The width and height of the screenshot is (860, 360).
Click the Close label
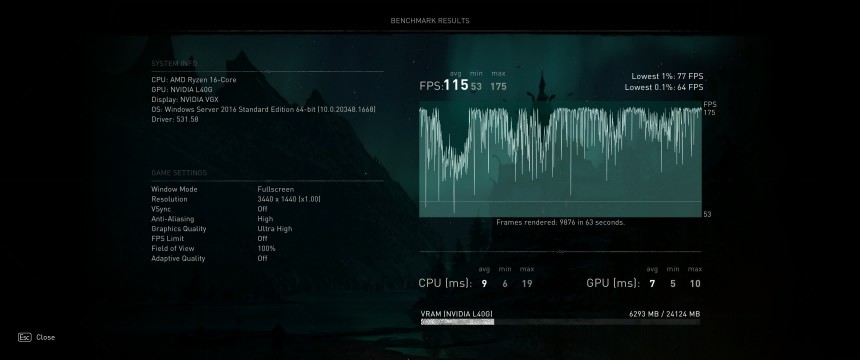pyautogui.click(x=46, y=338)
